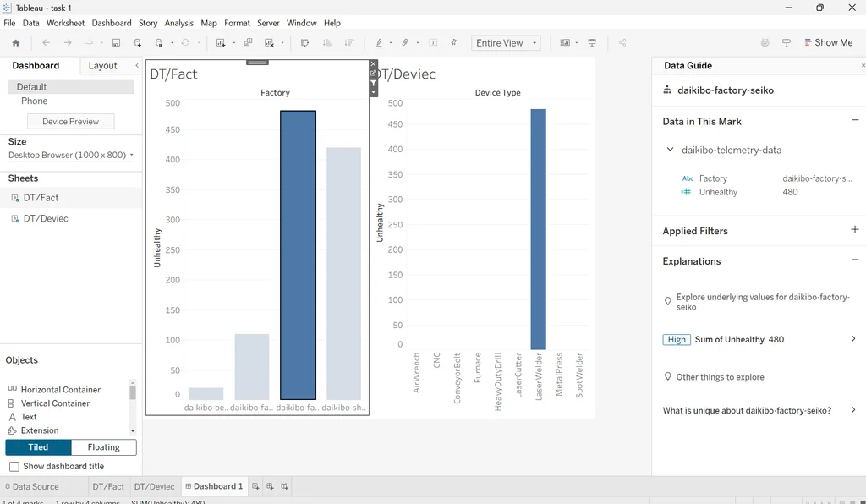Click the new worksheet tab icon at bottom
866x504 pixels.
tap(255, 486)
